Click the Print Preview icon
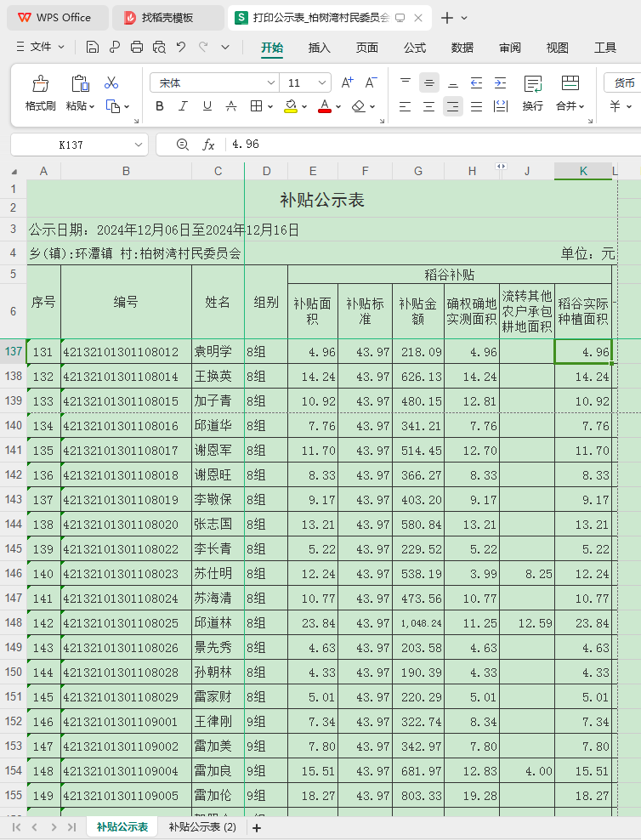Image resolution: width=641 pixels, height=840 pixels. point(159,47)
